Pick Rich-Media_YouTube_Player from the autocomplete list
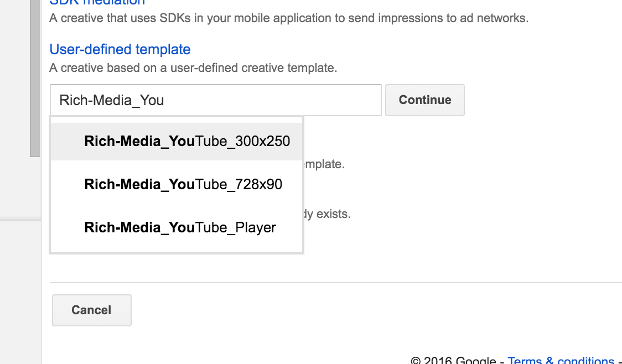The image size is (622, 364). coord(180,227)
